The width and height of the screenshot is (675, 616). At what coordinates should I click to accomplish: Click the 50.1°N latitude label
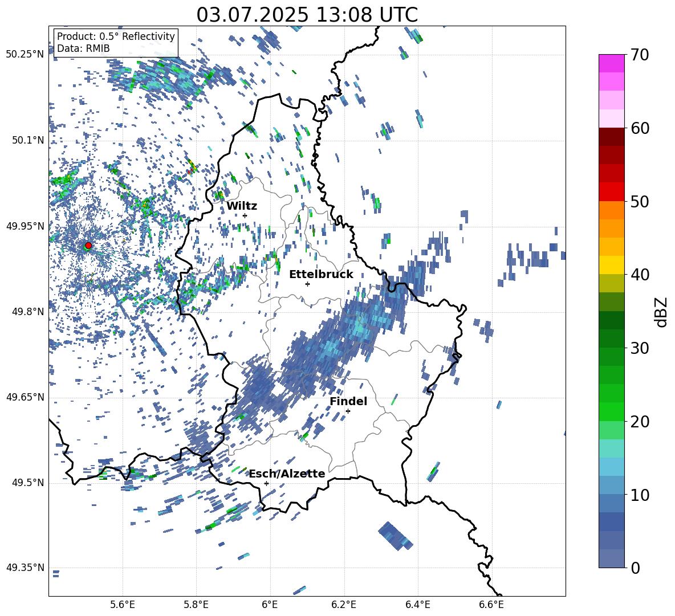pyautogui.click(x=27, y=140)
